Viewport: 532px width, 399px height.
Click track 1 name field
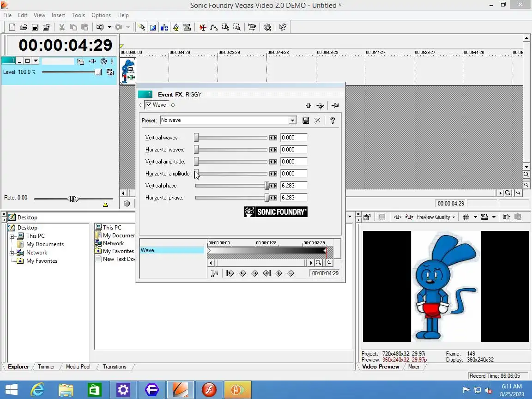click(58, 61)
